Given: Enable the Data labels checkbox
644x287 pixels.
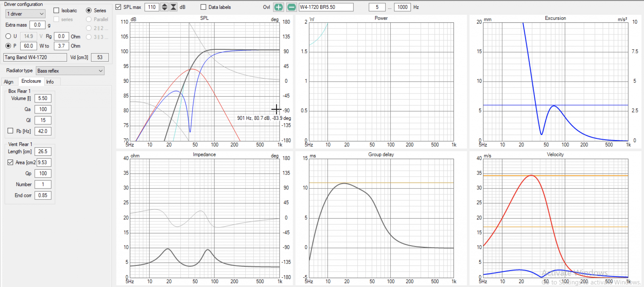Looking at the screenshot, I should coord(203,7).
